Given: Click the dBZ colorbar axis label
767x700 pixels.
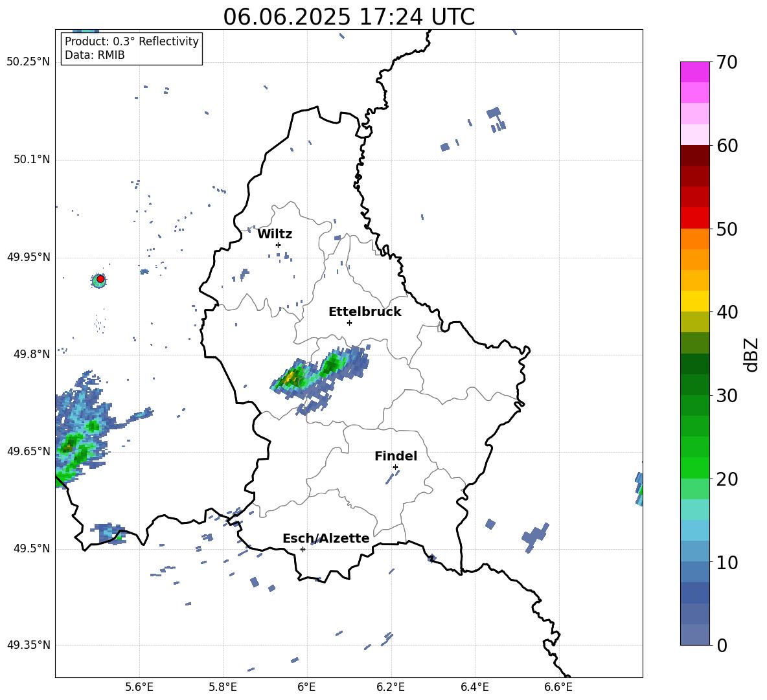Looking at the screenshot, I should point(751,354).
